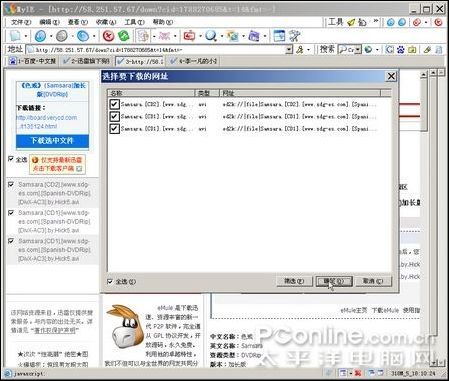Click the page scrollbar down arrow
This screenshot has height=381, width=449.
pos(433,363)
